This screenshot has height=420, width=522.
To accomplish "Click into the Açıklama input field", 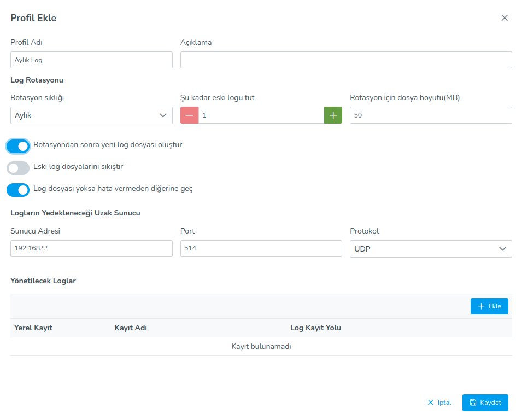I will (346, 60).
